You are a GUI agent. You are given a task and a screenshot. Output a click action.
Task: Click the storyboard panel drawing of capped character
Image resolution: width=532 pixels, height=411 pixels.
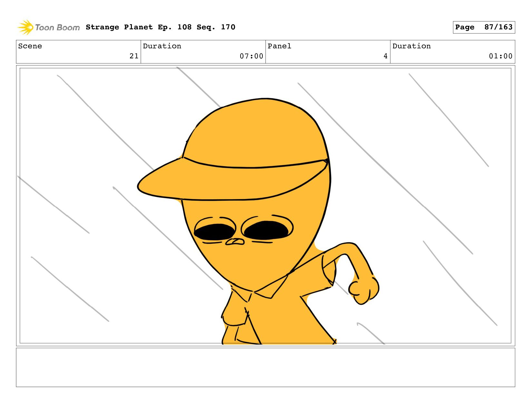tap(265, 206)
